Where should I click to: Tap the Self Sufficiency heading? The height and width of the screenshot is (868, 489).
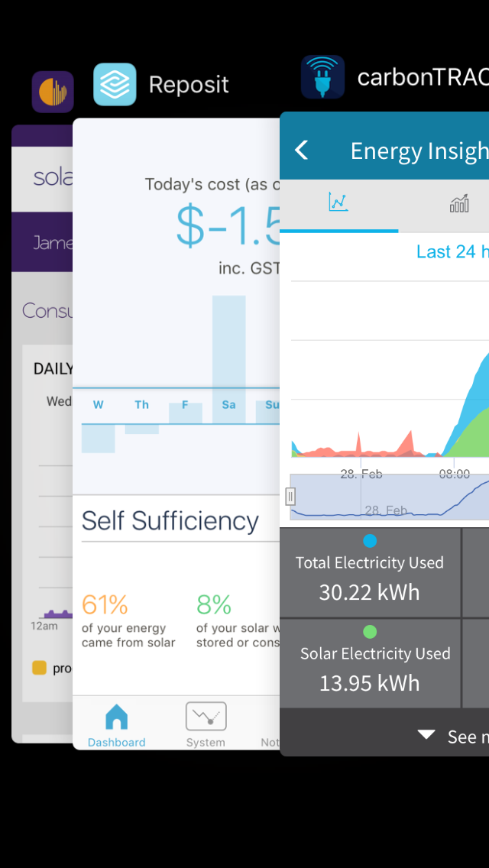(170, 520)
